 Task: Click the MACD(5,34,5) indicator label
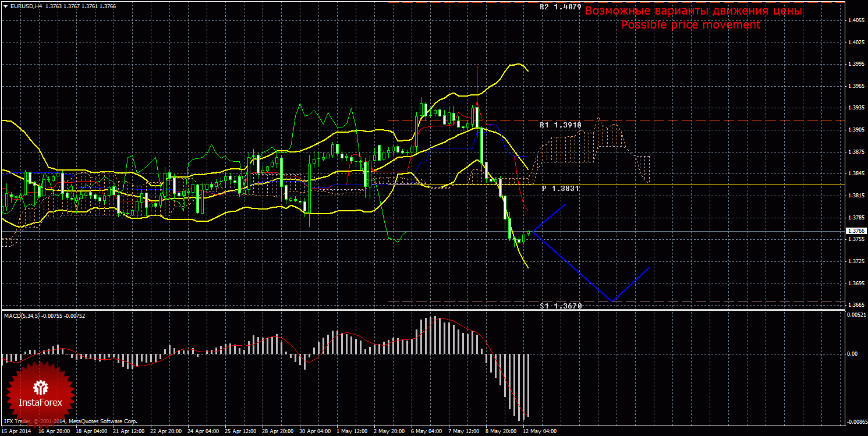pos(22,316)
